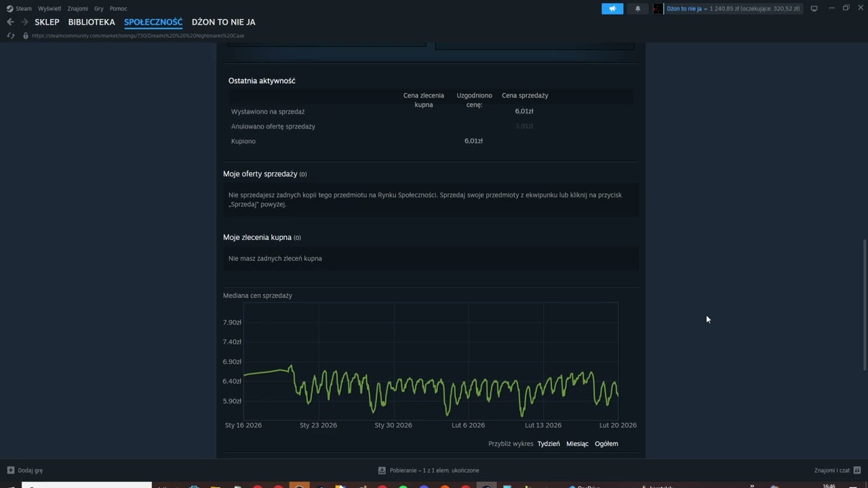
Task: Click the Lut 13 2026 axis label
Action: tap(543, 426)
